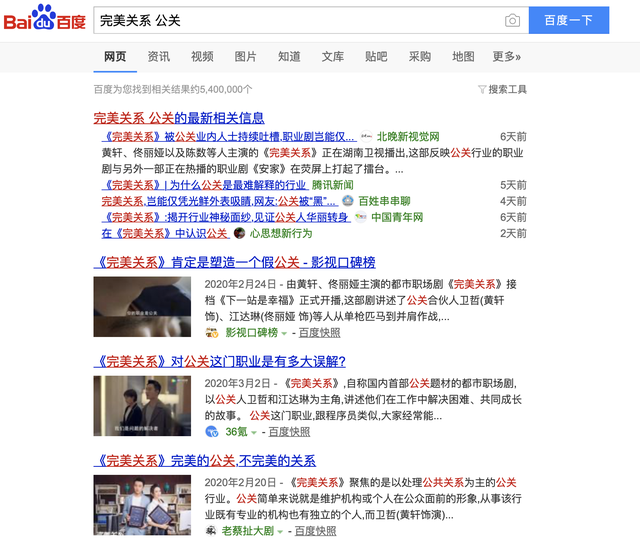The height and width of the screenshot is (545, 640).
Task: Switch to the 资讯 tab
Action: 159,56
